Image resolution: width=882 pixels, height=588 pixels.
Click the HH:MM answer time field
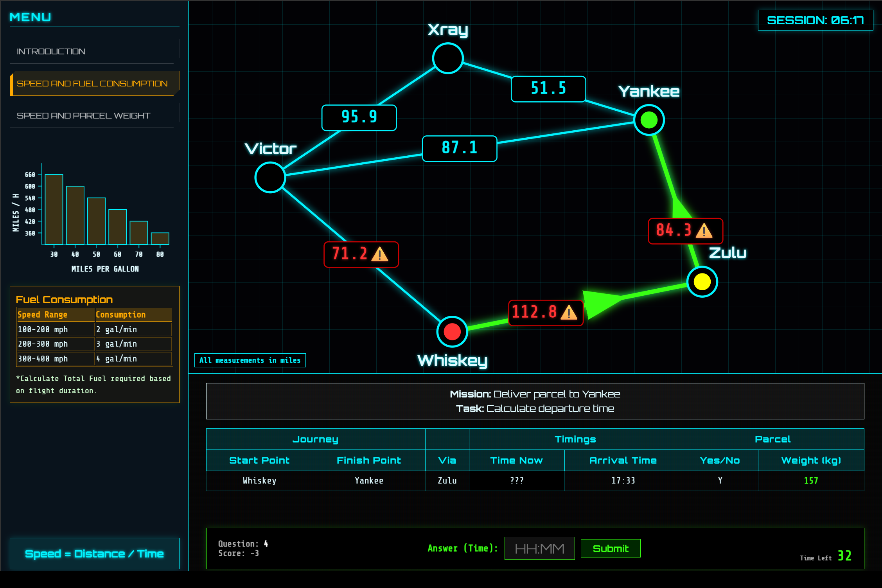tap(539, 548)
